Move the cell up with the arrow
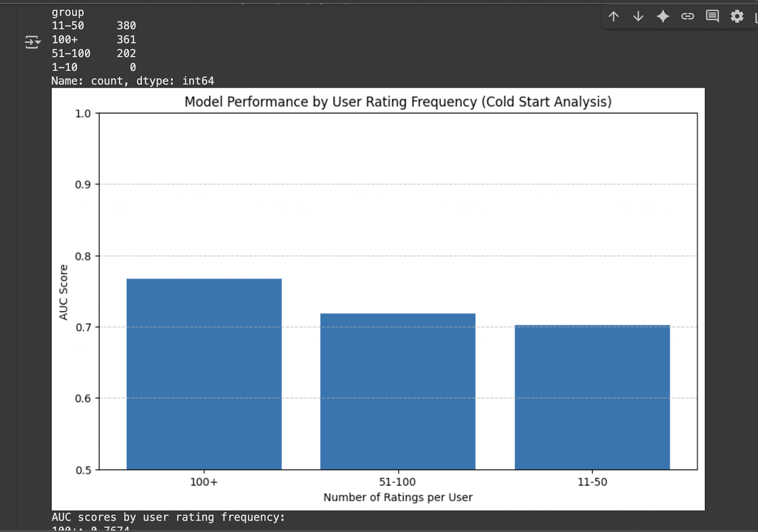Viewport: 758px width, 532px height. tap(614, 17)
